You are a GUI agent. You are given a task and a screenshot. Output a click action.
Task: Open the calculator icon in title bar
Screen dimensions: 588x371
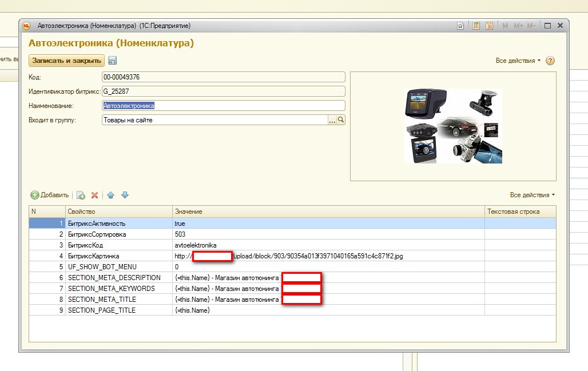(x=476, y=26)
